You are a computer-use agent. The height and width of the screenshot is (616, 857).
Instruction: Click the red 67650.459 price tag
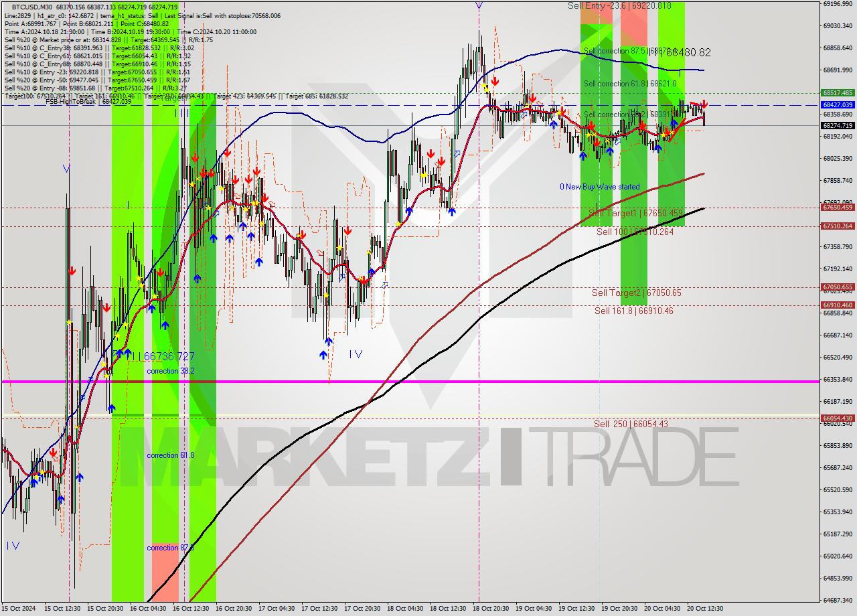point(837,208)
